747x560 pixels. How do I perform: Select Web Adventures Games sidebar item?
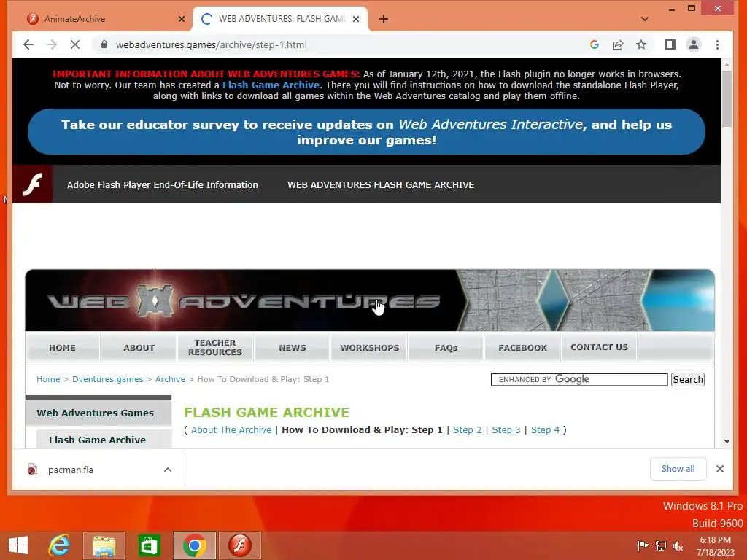(x=98, y=413)
